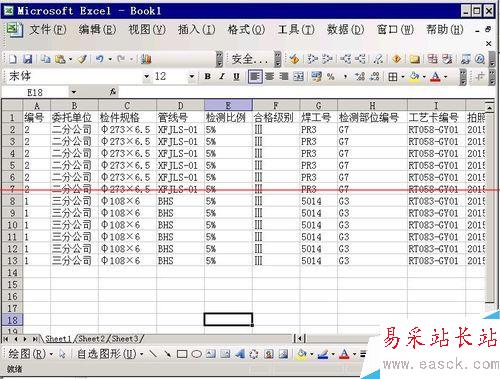Click the Name Box showing E18
Image resolution: width=500 pixels, height=379 pixels.
click(35, 92)
